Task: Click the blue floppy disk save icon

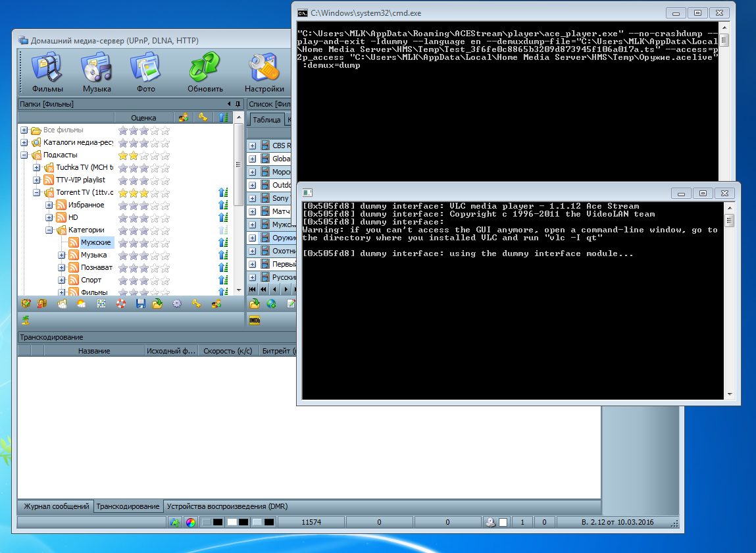Action: tap(140, 303)
